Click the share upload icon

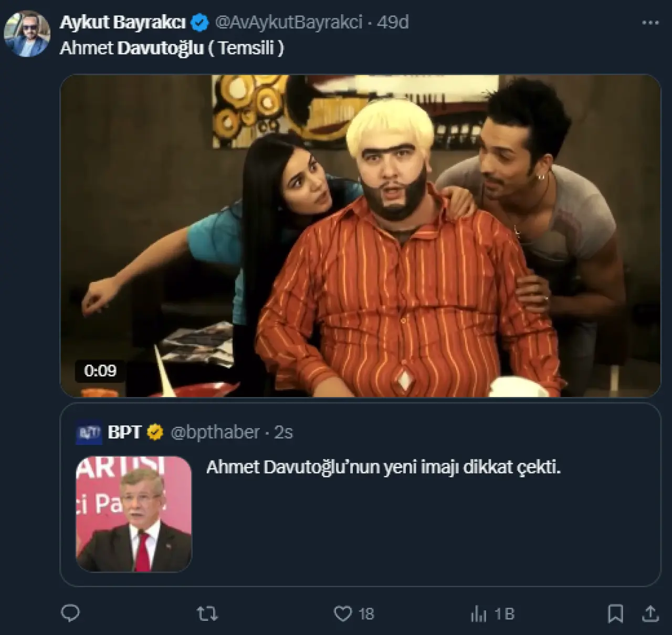pyautogui.click(x=650, y=613)
